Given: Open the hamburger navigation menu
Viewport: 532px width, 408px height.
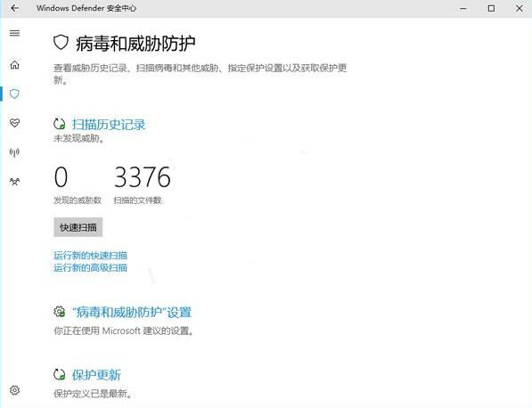Looking at the screenshot, I should tap(14, 33).
